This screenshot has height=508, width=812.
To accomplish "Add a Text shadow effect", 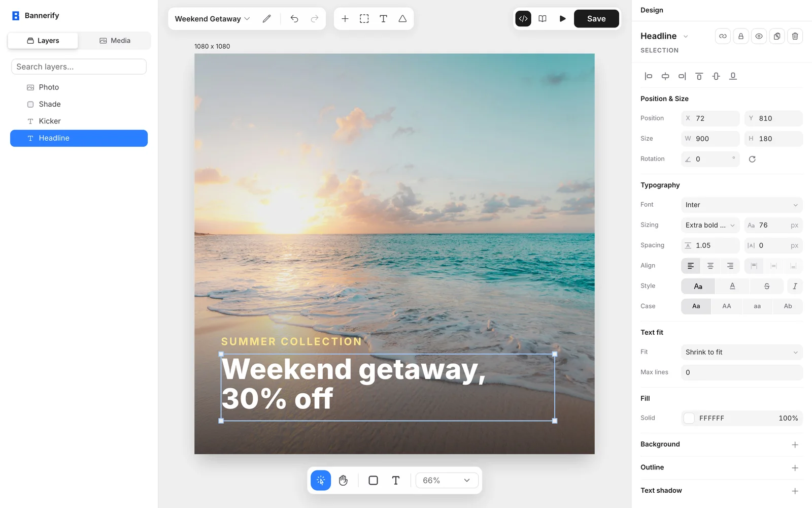I will (795, 491).
